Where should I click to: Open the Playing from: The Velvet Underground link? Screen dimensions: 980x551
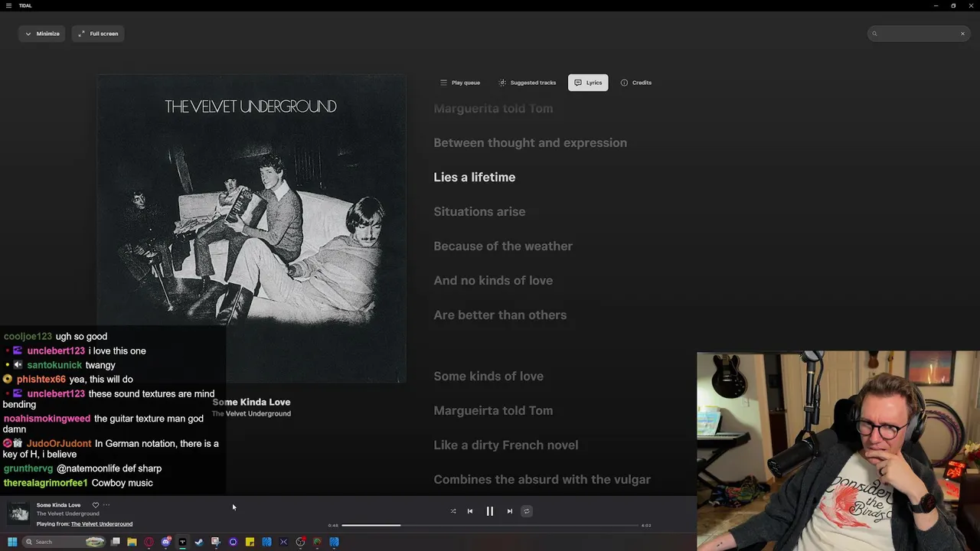(102, 524)
